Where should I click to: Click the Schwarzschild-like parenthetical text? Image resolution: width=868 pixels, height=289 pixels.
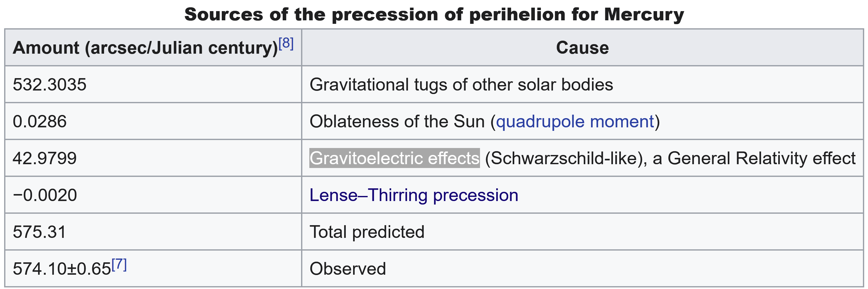[566, 158]
